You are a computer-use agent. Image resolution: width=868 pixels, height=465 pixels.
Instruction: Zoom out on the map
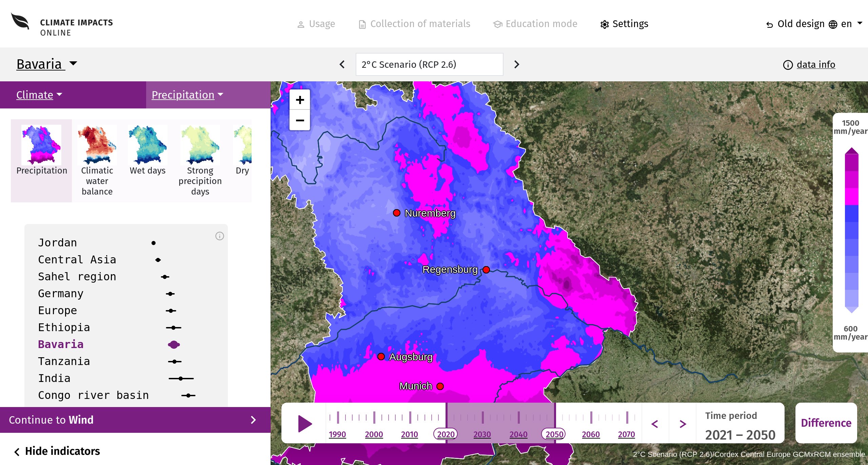click(x=300, y=120)
